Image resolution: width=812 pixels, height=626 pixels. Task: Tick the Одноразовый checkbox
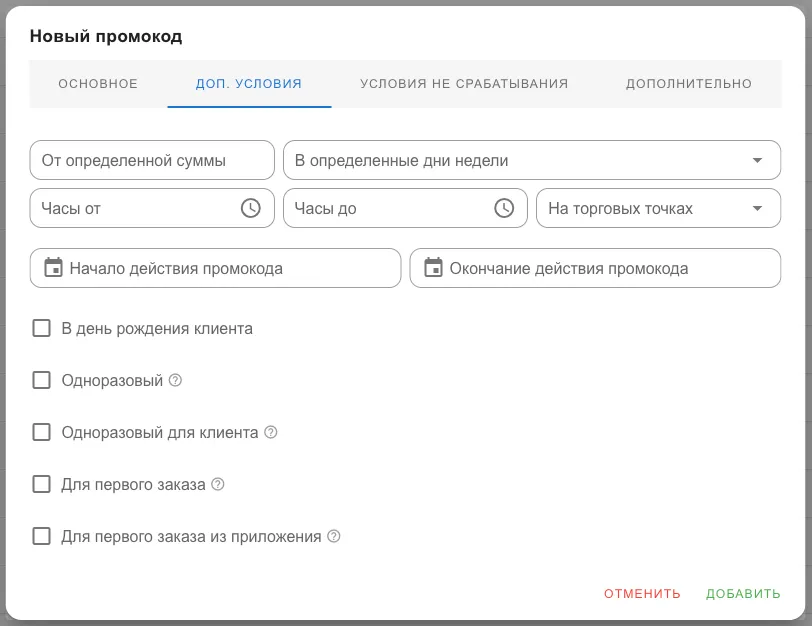click(x=41, y=380)
